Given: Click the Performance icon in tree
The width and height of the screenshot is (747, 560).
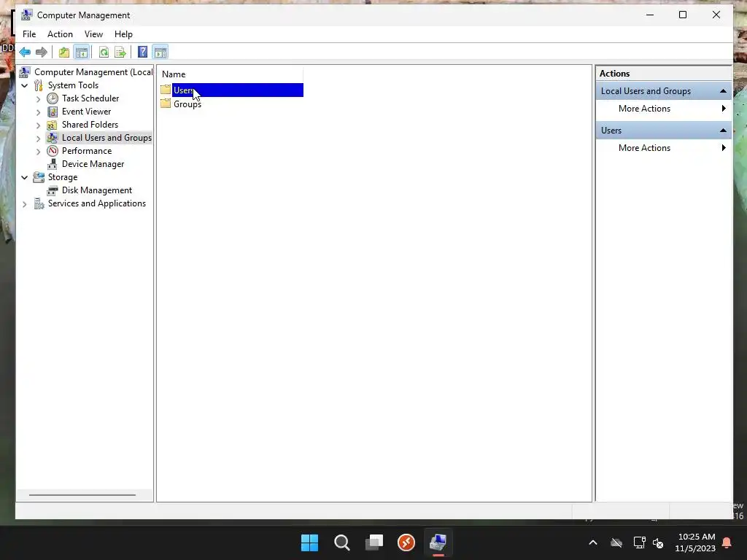Looking at the screenshot, I should pos(53,151).
